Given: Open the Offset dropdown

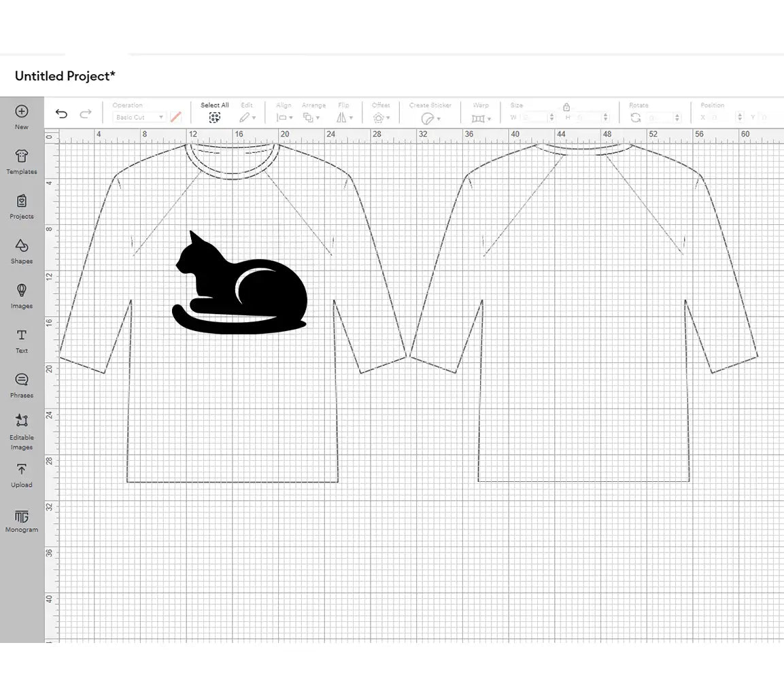Looking at the screenshot, I should (x=381, y=118).
